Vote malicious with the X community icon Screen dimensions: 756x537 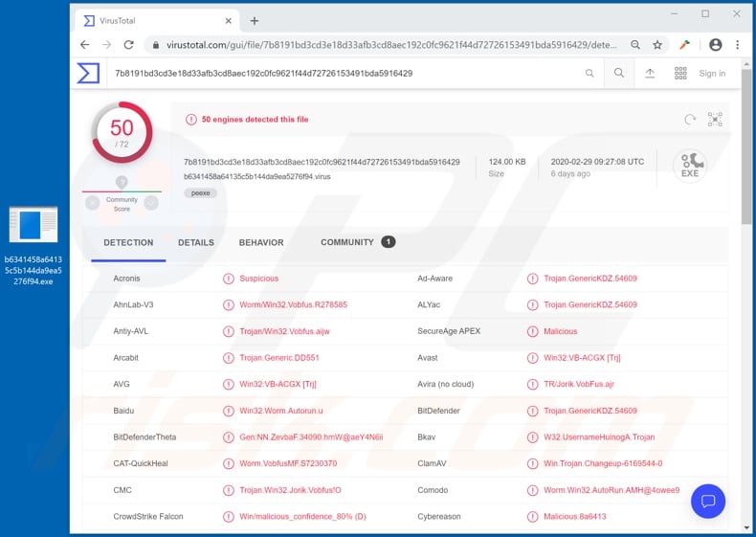(x=93, y=203)
